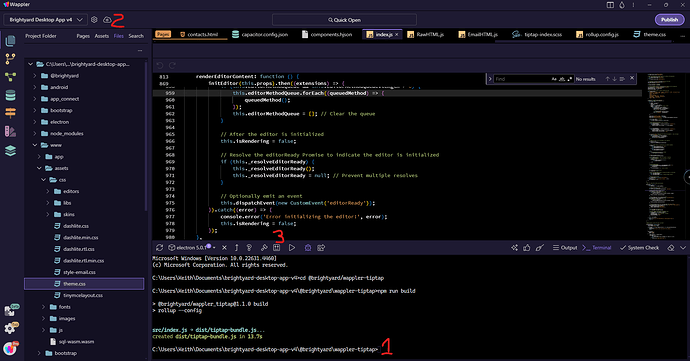The width and height of the screenshot is (690, 361).
Task: Toggle Match Case in Find bar
Action: [554, 79]
